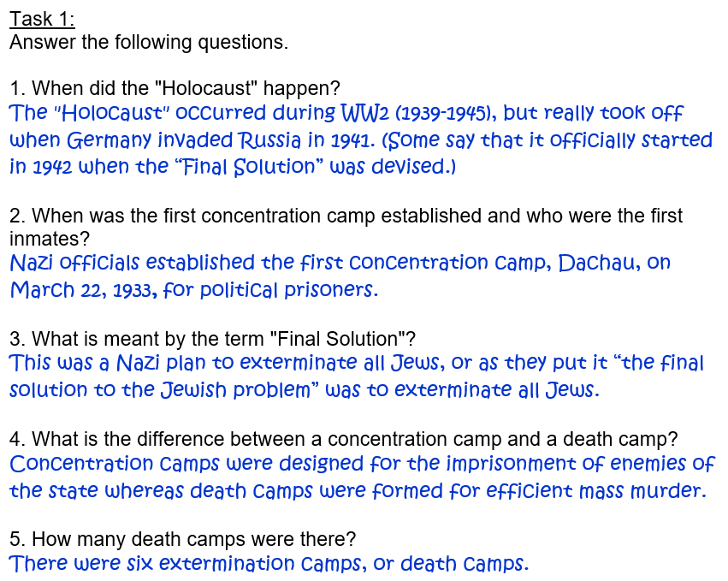Click the answer "There were six extermination camps"
This screenshot has height=581, width=728.
(268, 564)
